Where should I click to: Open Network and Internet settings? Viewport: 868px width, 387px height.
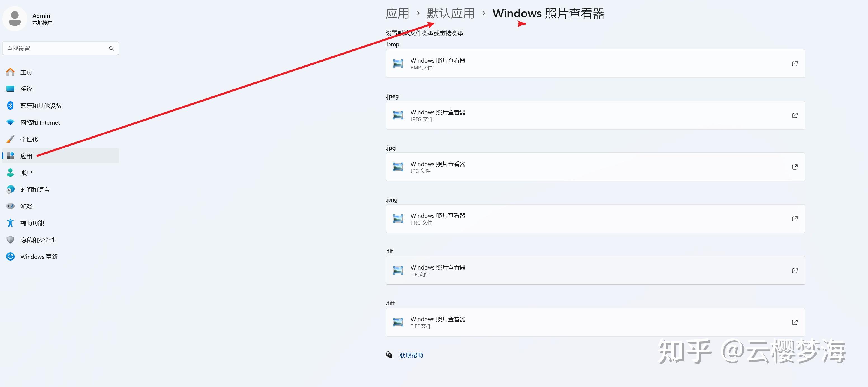tap(40, 122)
